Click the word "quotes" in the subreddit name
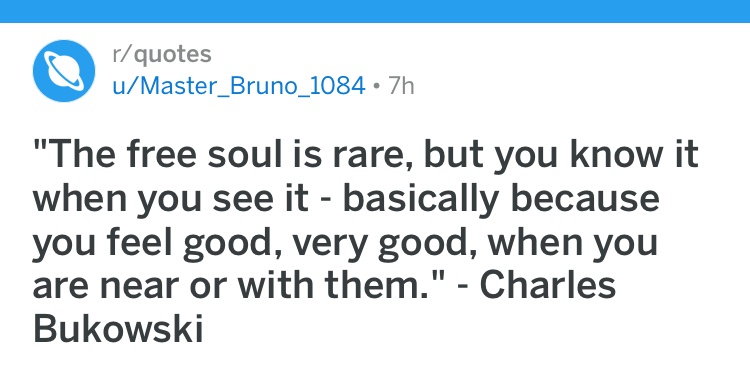 pyautogui.click(x=172, y=55)
